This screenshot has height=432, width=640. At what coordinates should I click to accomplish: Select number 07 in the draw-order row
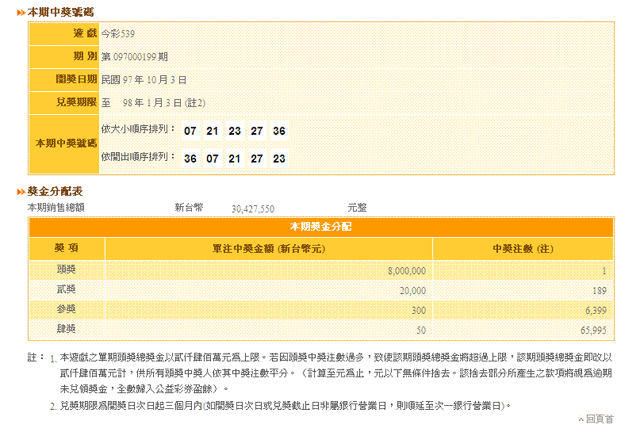click(x=212, y=158)
